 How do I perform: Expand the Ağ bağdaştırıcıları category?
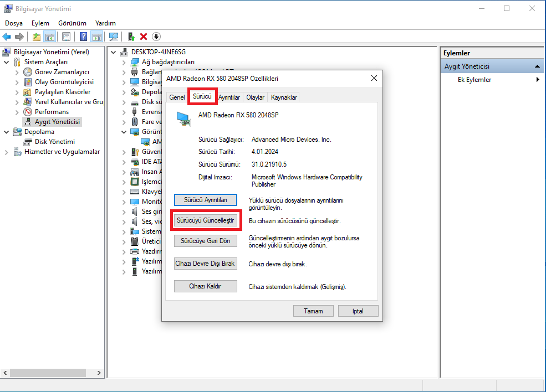(x=124, y=63)
